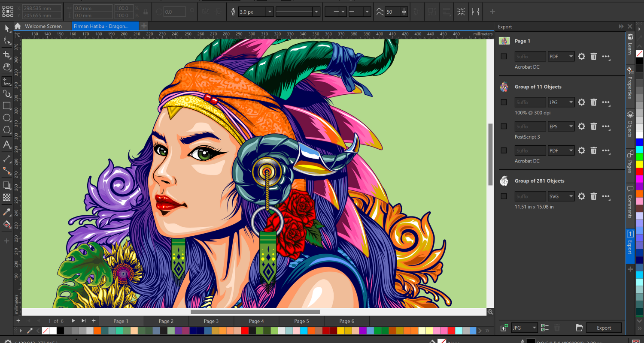Image resolution: width=644 pixels, height=343 pixels.
Task: Select the Interactive Fill tool
Action: [x=6, y=224]
